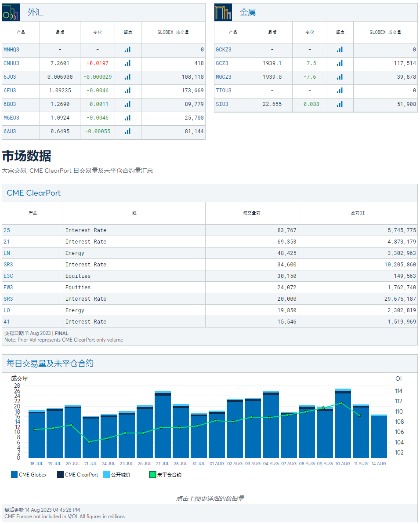Open chart icon for MGCZ3 row
Viewport: 420px width, 524px height.
coord(340,77)
